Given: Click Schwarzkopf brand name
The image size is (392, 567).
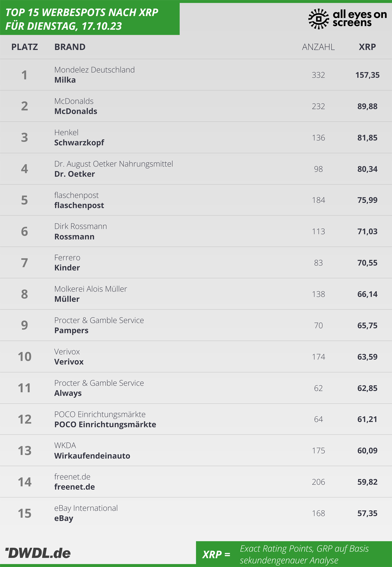Looking at the screenshot, I should pyautogui.click(x=79, y=143).
